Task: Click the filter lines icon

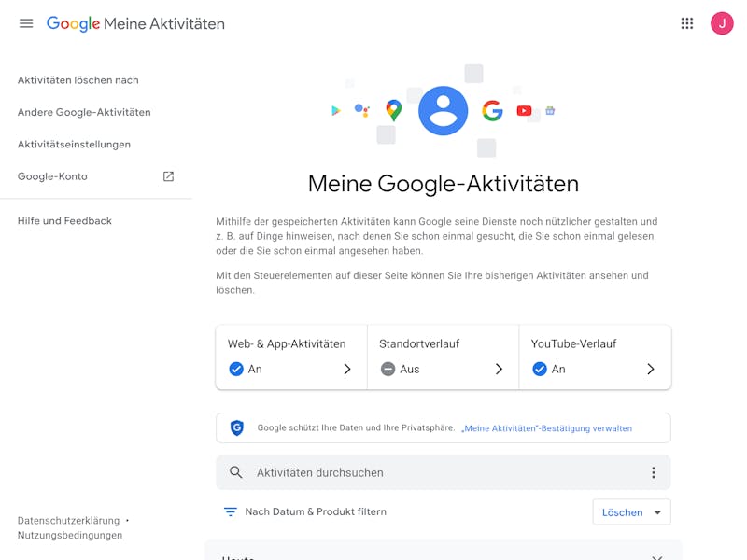Action: point(230,511)
